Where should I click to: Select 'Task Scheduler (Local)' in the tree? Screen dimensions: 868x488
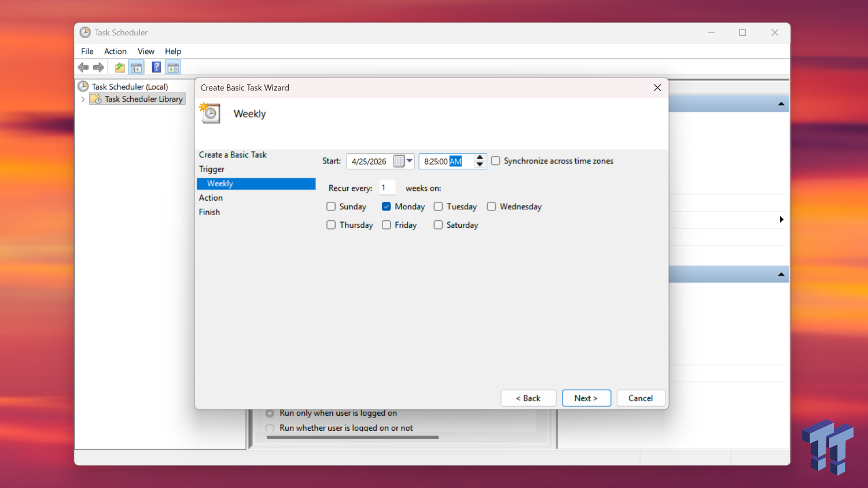coord(130,87)
